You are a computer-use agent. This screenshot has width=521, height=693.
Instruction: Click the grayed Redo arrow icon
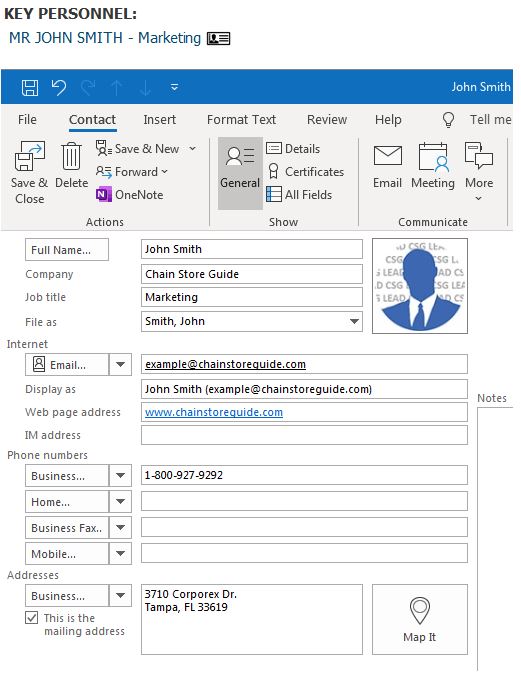point(88,88)
